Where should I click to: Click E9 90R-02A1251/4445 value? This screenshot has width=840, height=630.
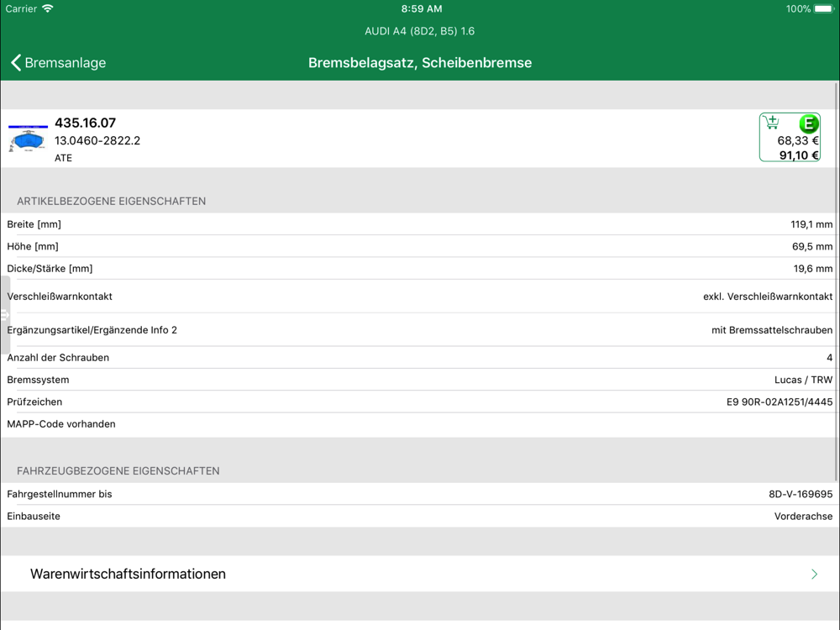pos(780,402)
